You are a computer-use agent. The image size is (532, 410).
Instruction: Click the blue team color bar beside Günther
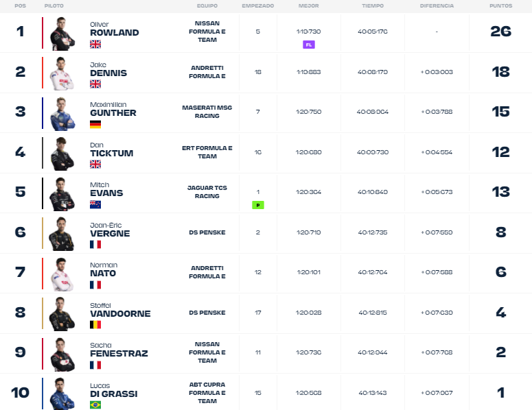pyautogui.click(x=43, y=113)
